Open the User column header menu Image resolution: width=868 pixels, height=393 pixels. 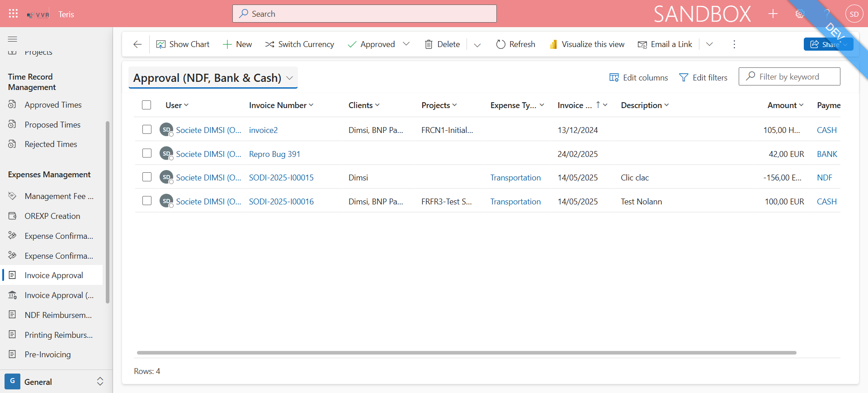177,105
